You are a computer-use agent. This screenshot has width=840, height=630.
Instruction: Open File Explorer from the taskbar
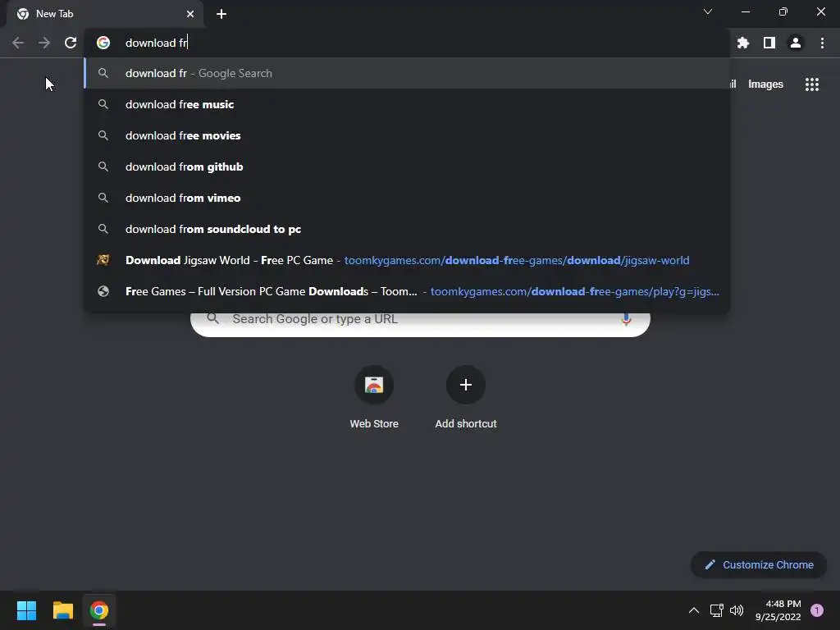tap(62, 610)
